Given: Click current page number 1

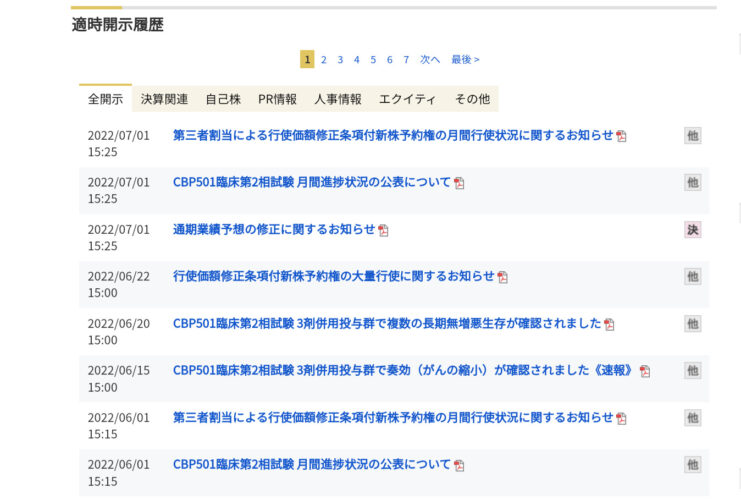Looking at the screenshot, I should [307, 60].
